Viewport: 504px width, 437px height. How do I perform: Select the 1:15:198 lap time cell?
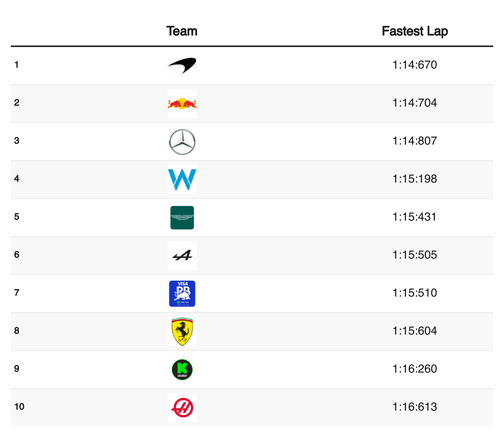415,179
